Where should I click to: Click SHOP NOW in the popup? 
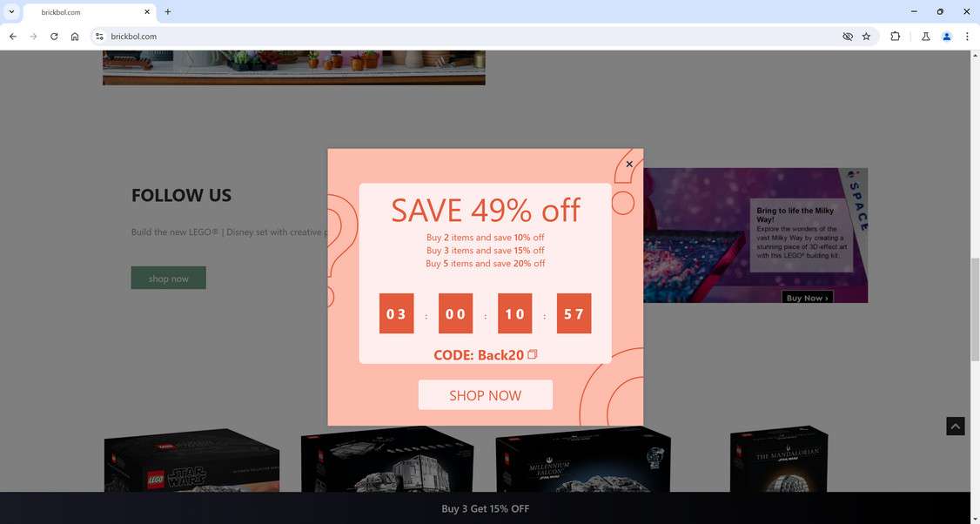[x=485, y=395]
